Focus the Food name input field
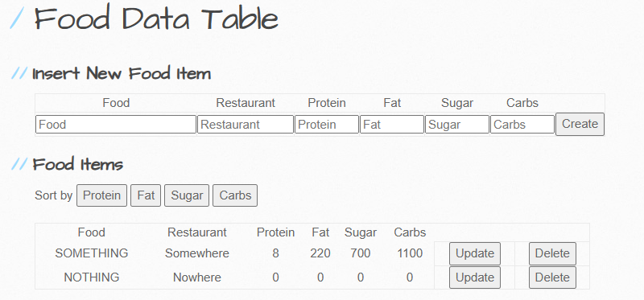644x300 pixels. (116, 125)
